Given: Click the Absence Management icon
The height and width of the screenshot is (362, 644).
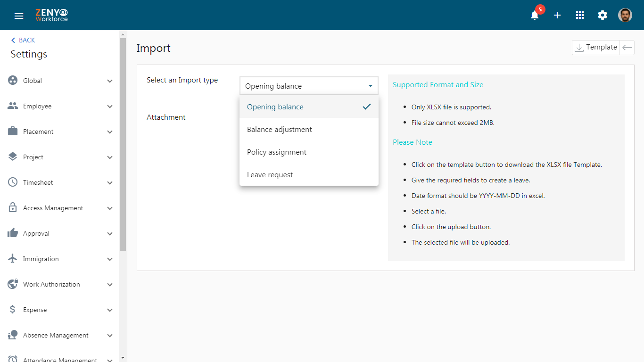Looking at the screenshot, I should tap(13, 335).
